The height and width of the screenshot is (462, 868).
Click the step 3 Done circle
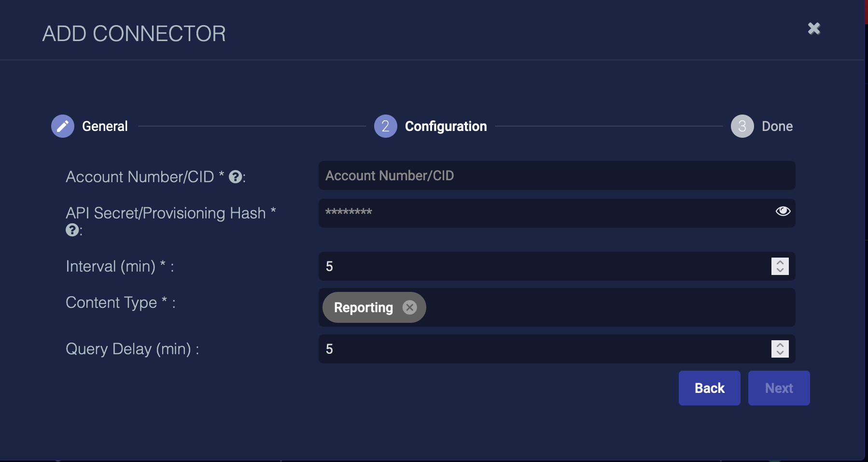click(x=742, y=126)
